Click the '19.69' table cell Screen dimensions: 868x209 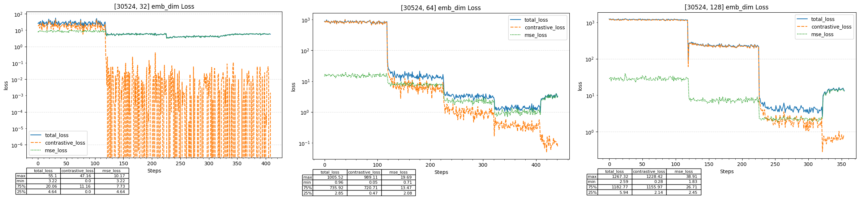(x=398, y=177)
